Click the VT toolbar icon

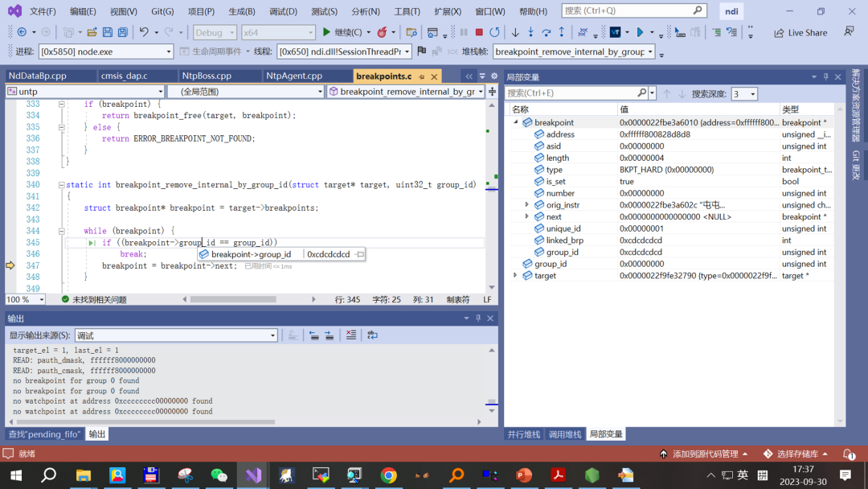click(615, 33)
